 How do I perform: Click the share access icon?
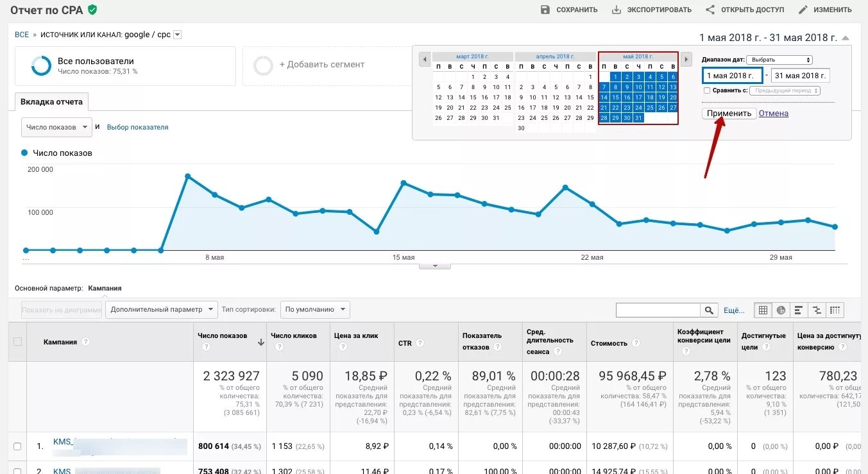[710, 10]
